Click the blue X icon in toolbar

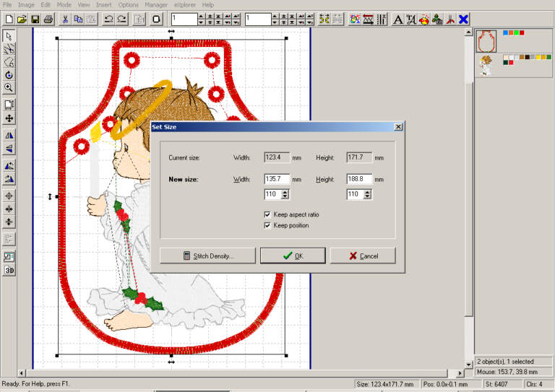(x=463, y=19)
